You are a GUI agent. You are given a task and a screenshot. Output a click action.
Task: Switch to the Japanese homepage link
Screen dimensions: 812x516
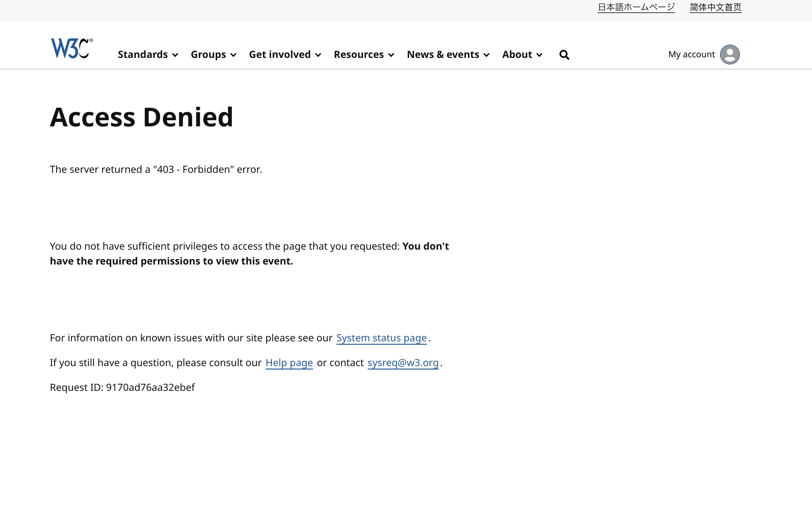(x=636, y=7)
